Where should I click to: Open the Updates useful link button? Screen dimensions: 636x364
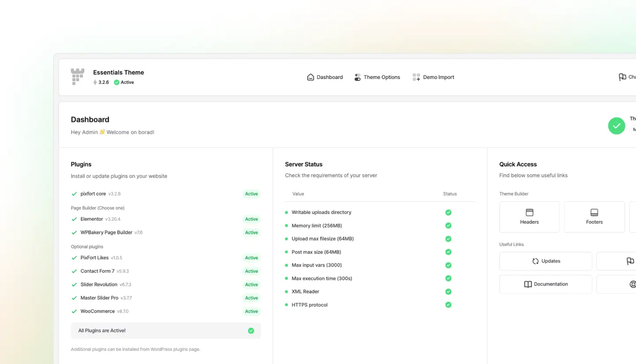(x=546, y=261)
